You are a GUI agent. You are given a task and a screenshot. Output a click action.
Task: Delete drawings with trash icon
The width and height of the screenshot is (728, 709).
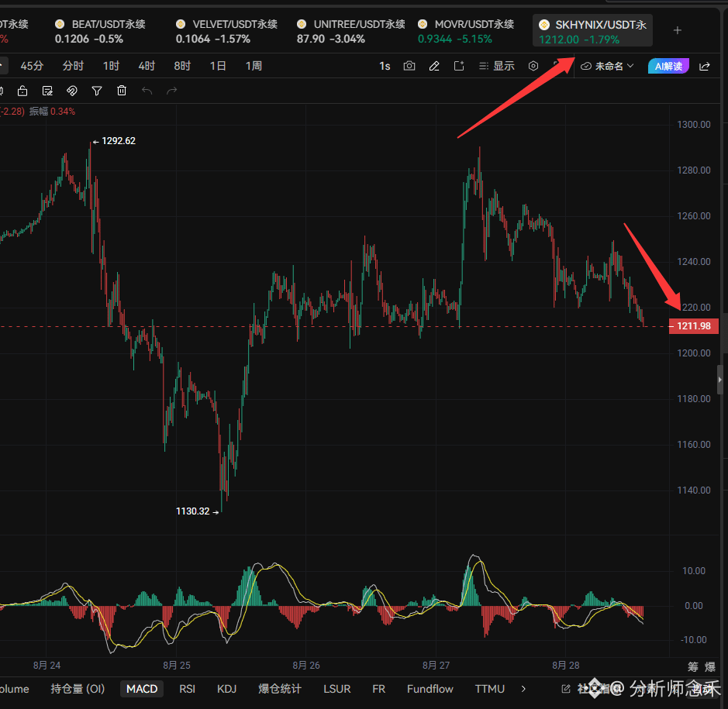click(122, 91)
